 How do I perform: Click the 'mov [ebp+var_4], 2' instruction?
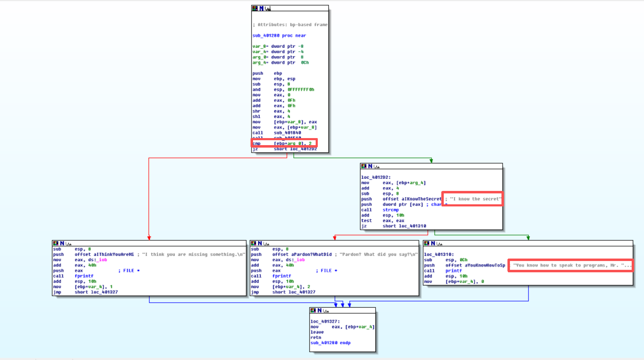[x=280, y=287]
